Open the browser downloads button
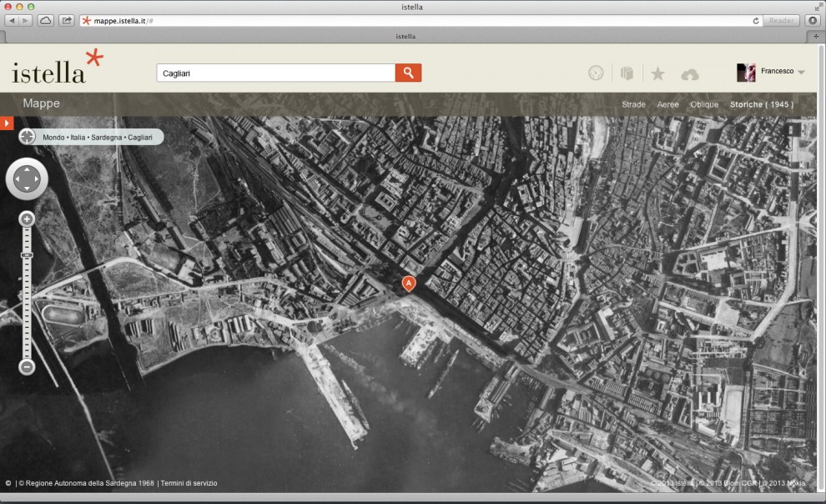 (813, 21)
